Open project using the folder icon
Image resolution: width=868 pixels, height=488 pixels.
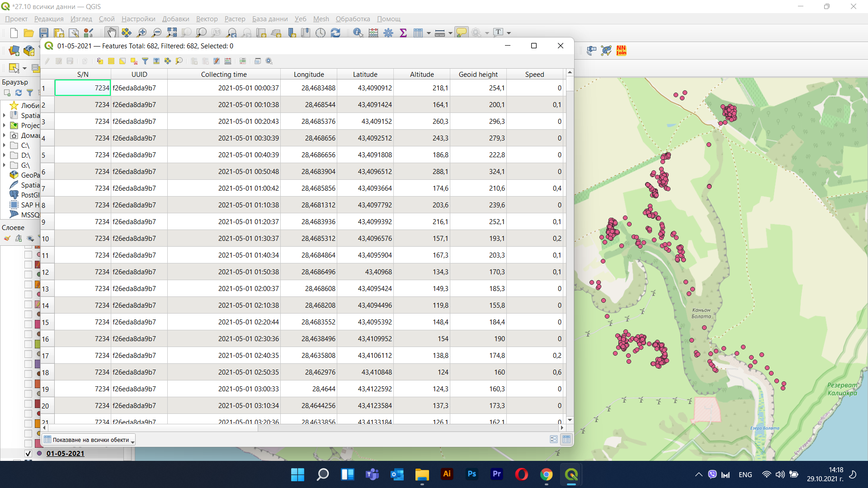point(29,33)
